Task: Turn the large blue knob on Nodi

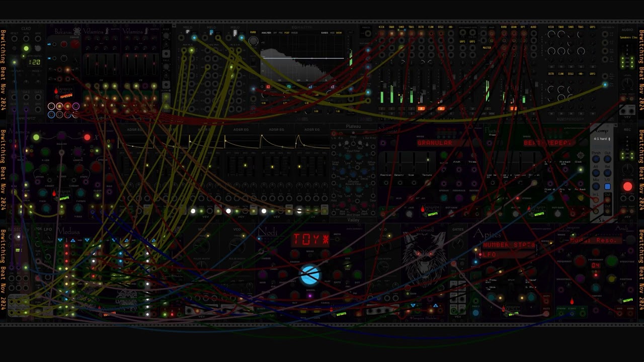Action: (310, 275)
